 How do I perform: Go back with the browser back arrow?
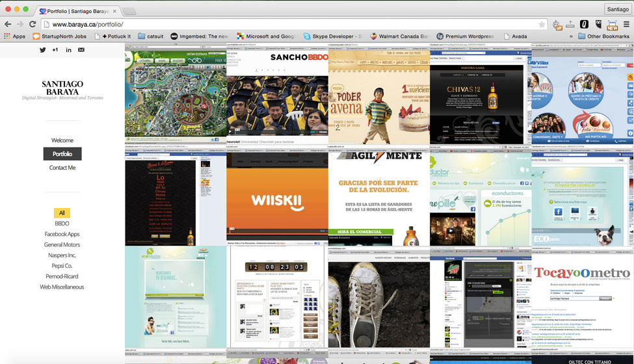8,24
